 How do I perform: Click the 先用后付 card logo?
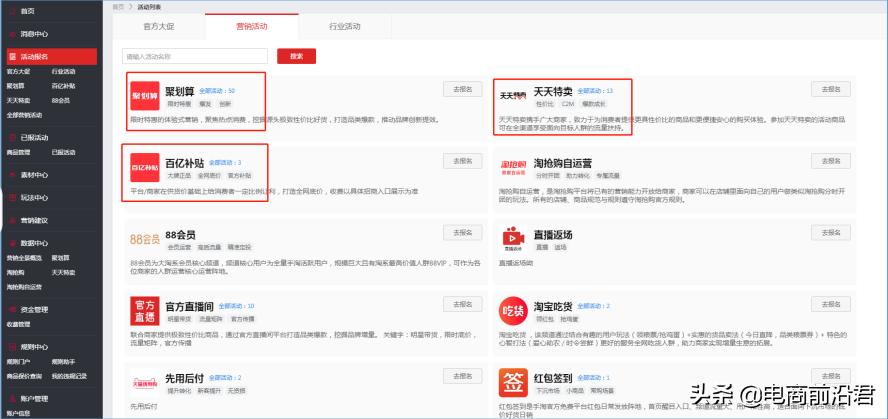coord(144,383)
